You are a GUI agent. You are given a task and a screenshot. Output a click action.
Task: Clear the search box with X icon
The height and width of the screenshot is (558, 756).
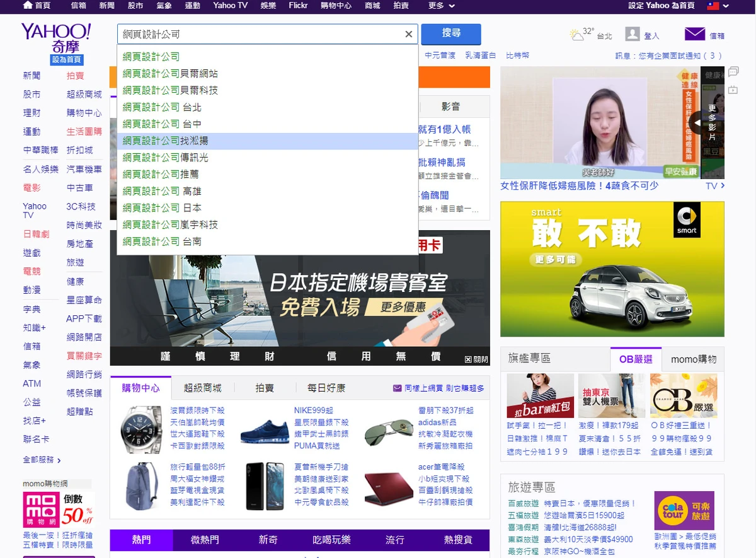click(409, 34)
